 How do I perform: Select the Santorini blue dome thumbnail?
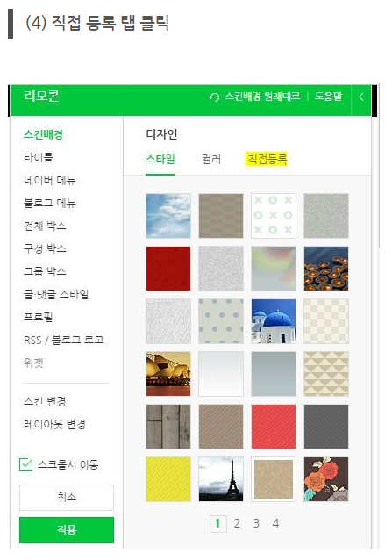coord(274,321)
